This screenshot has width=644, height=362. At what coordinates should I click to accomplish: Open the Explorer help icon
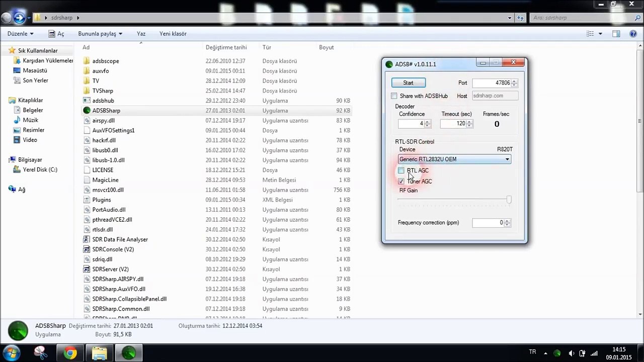[633, 34]
